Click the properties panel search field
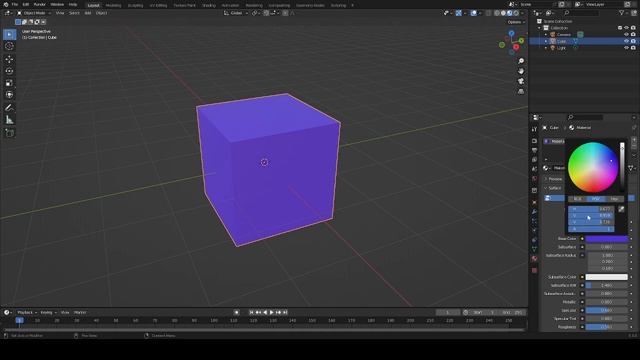The image size is (640, 360). coord(585,117)
